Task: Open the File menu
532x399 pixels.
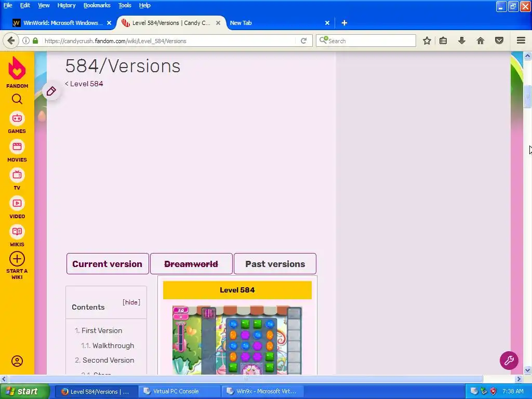Action: point(8,5)
